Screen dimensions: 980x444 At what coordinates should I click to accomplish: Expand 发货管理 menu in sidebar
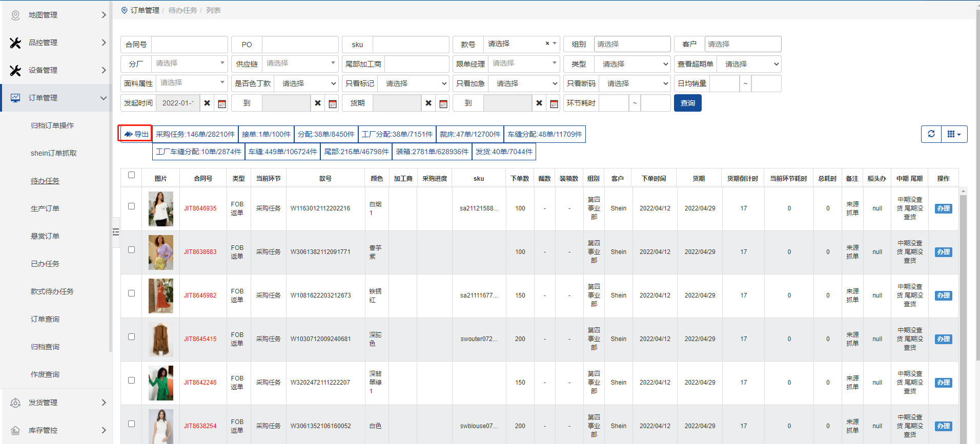(x=56, y=403)
